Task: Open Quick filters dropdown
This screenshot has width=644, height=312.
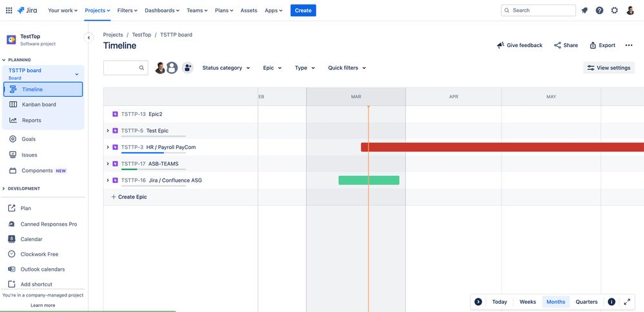Action: pos(347,68)
